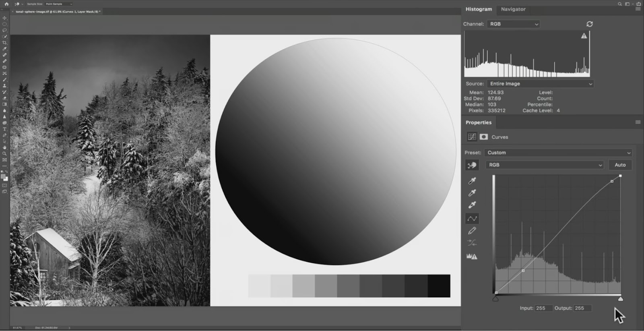Toggle edit points to modify curve mode
Image resolution: width=644 pixels, height=331 pixels.
(472, 219)
